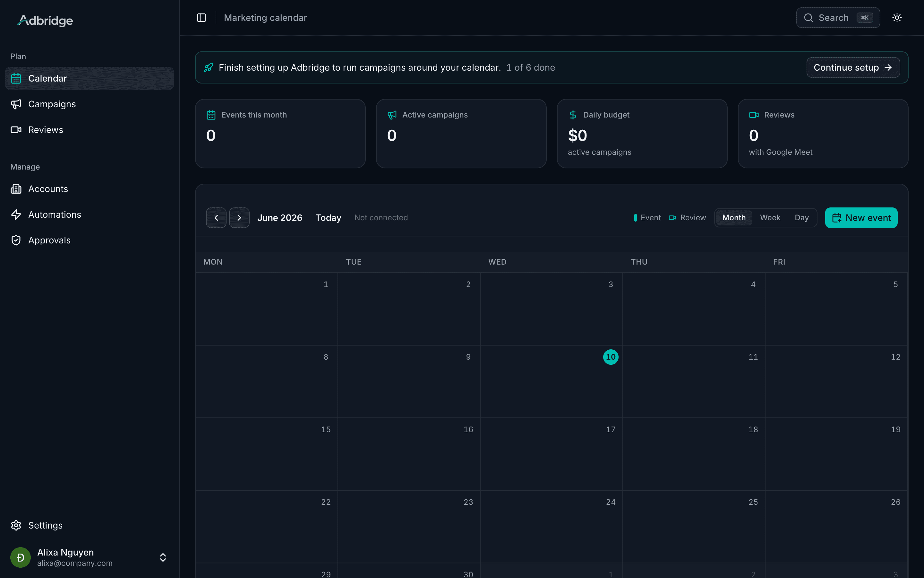Image resolution: width=924 pixels, height=578 pixels.
Task: Click the June 2026 month label
Action: 279,217
